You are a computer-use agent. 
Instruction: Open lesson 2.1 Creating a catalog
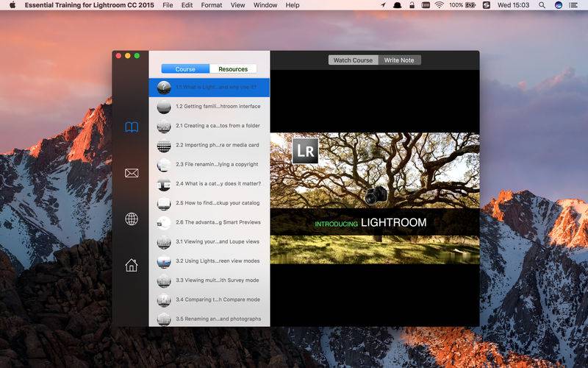[209, 126]
